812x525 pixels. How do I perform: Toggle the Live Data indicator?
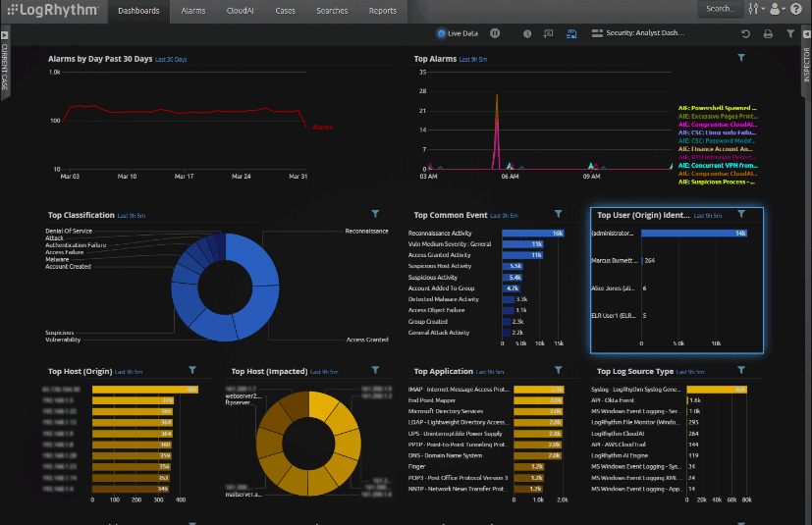(458, 33)
